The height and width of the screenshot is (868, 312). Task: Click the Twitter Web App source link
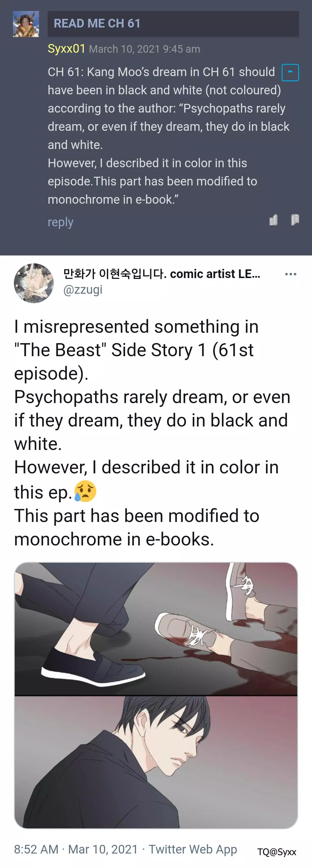pyautogui.click(x=193, y=849)
